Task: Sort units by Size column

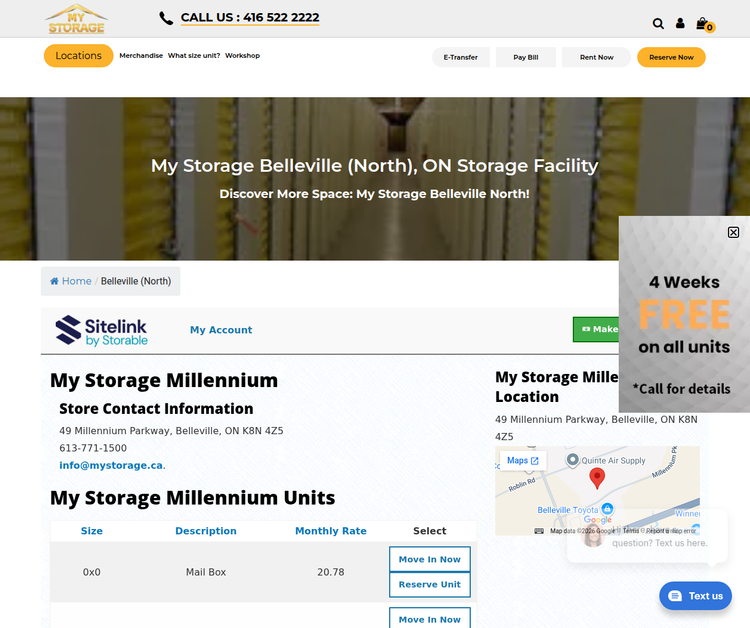Action: tap(92, 531)
